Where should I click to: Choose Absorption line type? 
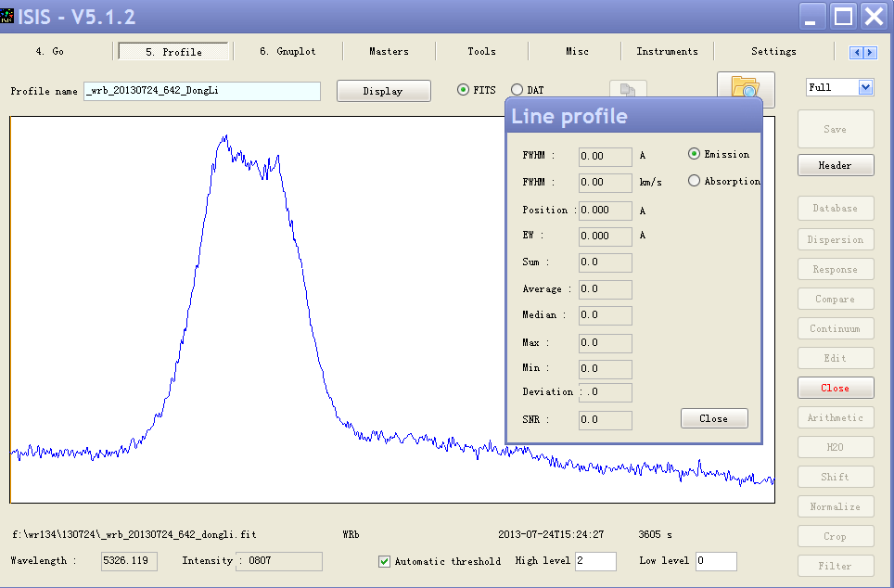click(694, 181)
